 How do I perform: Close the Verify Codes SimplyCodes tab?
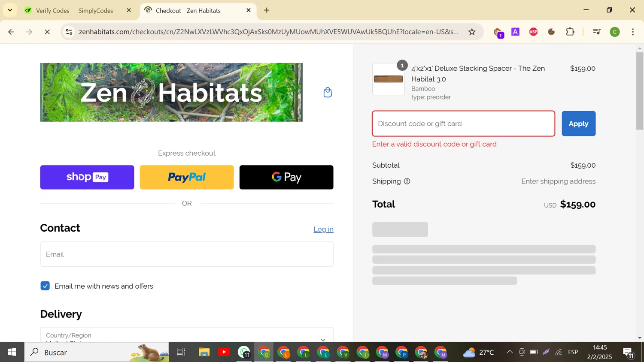[128, 10]
